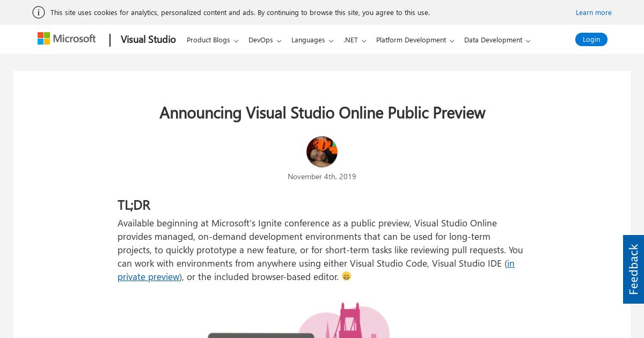Expand the DevOps chevron arrow
The image size is (644, 338).
pyautogui.click(x=279, y=41)
